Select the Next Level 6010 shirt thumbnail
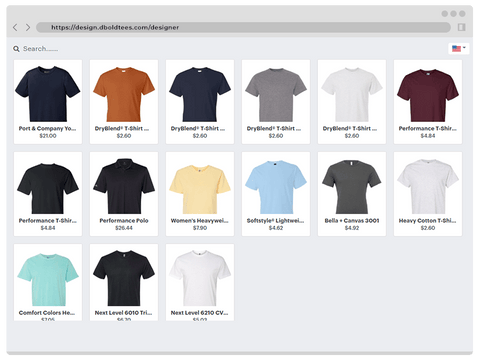Image resolution: width=480 pixels, height=362 pixels. point(124,278)
